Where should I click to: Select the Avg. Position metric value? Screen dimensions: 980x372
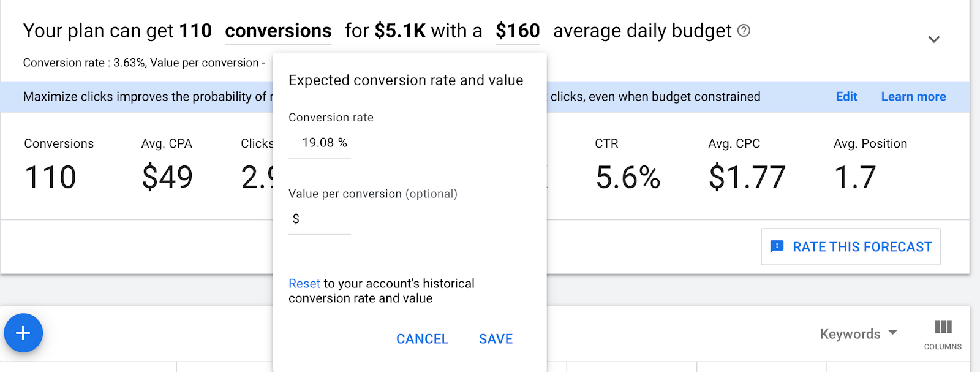[x=855, y=178]
